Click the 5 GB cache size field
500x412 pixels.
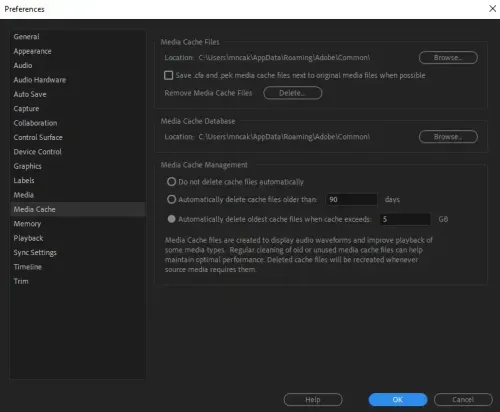point(405,219)
